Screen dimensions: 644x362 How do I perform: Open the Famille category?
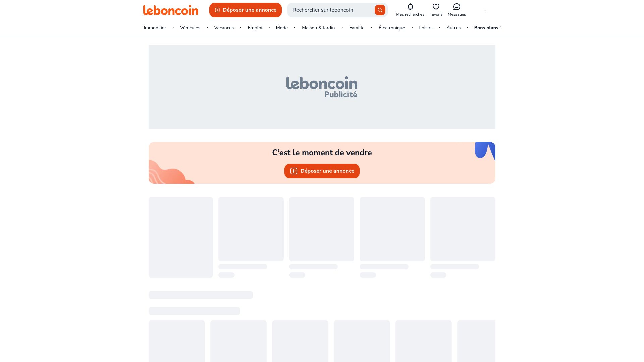tap(357, 28)
